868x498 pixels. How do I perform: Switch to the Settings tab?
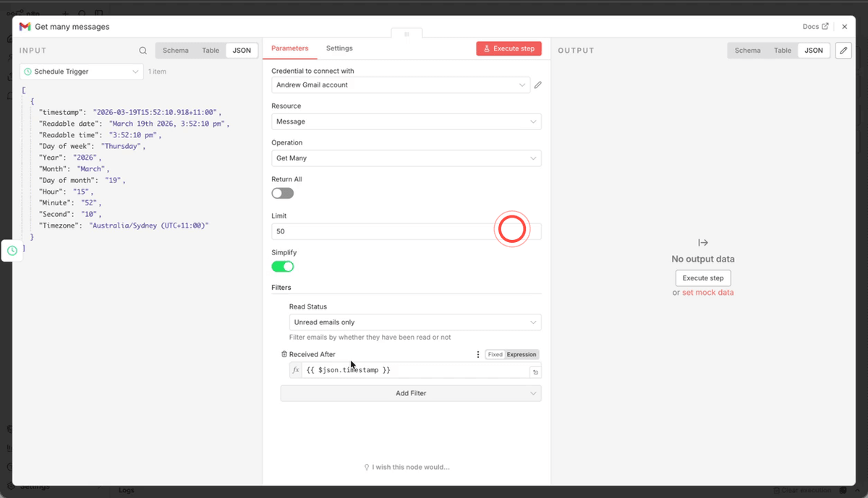click(339, 48)
